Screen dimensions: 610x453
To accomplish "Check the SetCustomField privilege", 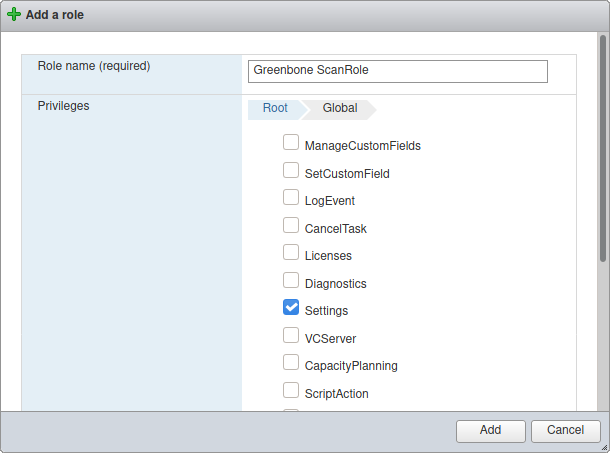I will pyautogui.click(x=291, y=171).
